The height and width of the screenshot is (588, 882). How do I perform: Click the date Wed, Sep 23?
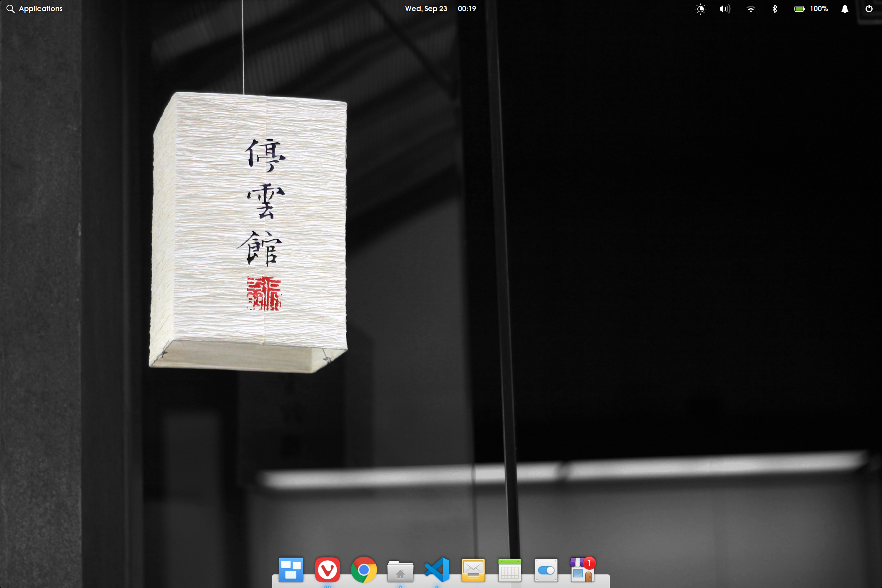point(426,9)
